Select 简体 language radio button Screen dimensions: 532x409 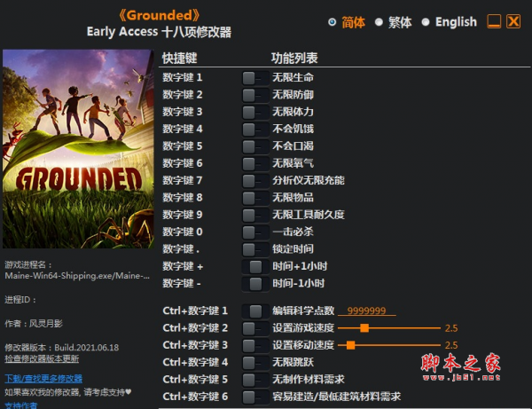pos(332,22)
